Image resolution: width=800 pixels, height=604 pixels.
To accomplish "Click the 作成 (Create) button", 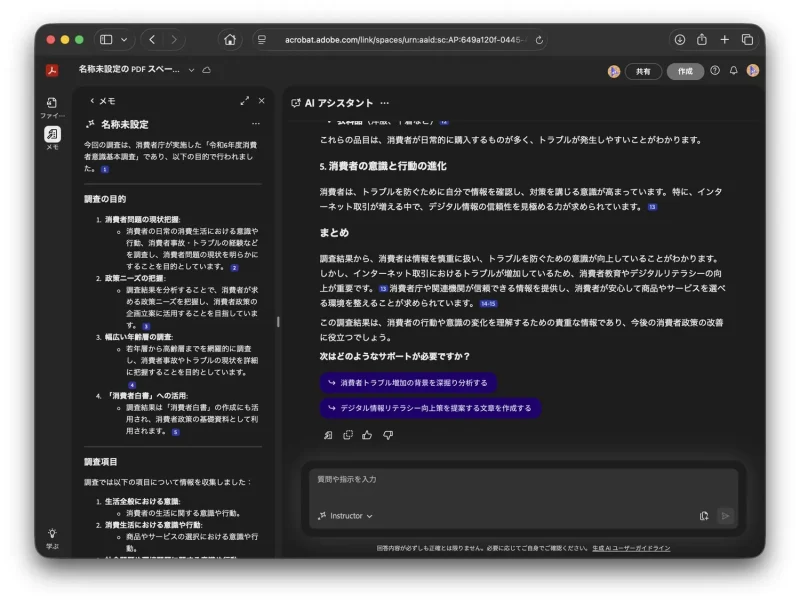I will coord(685,71).
